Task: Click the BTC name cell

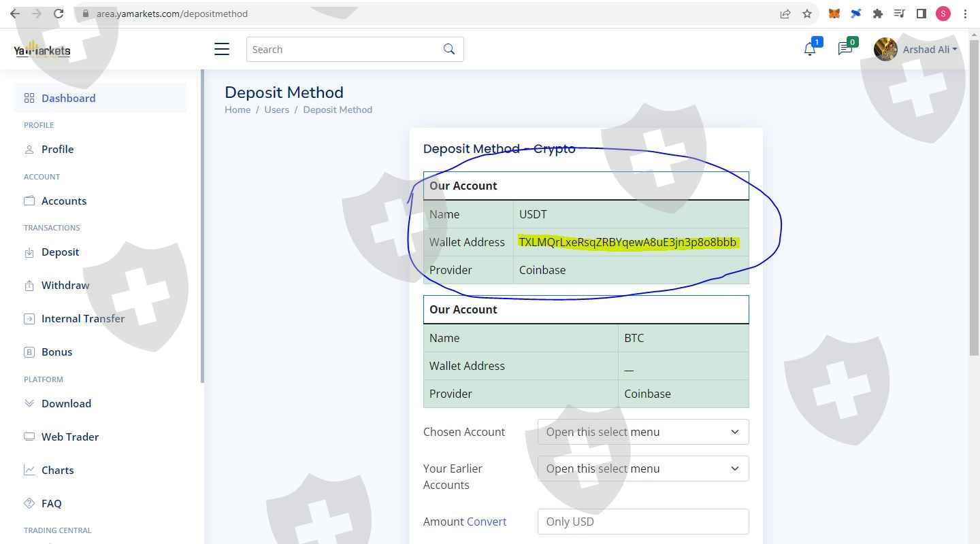Action: pos(683,338)
